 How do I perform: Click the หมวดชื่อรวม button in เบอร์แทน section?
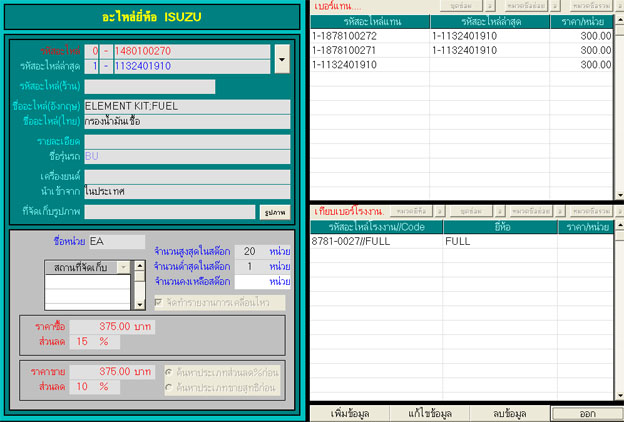[x=591, y=6]
